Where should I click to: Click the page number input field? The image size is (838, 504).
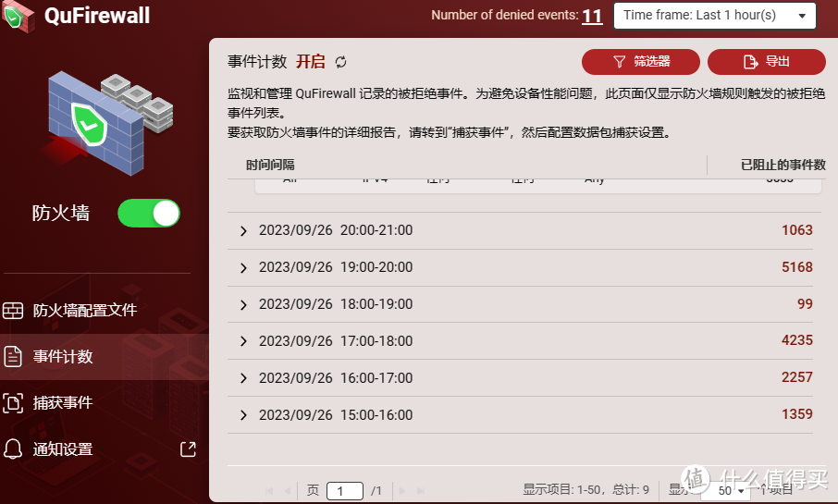point(345,491)
